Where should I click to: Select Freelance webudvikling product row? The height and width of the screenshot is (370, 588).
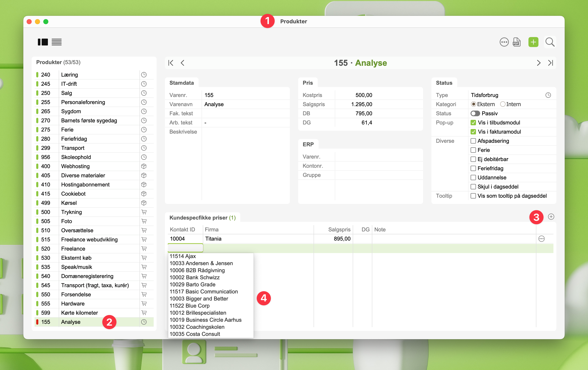(89, 240)
